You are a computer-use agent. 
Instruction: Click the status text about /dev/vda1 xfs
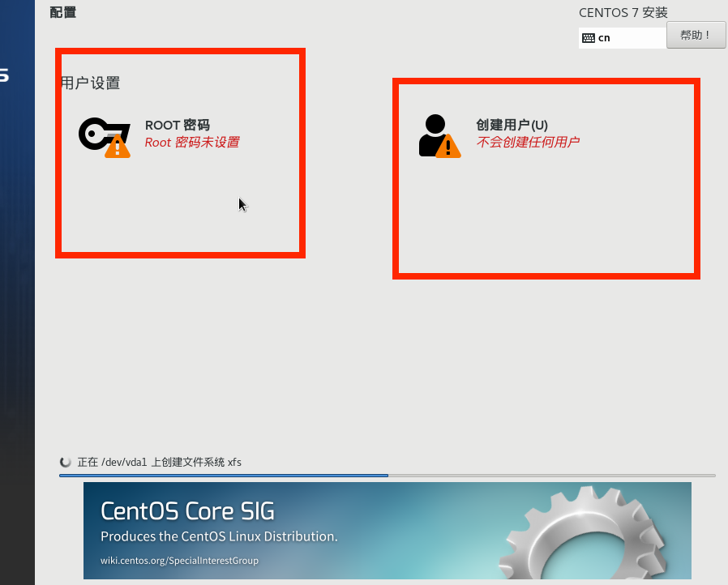[159, 462]
